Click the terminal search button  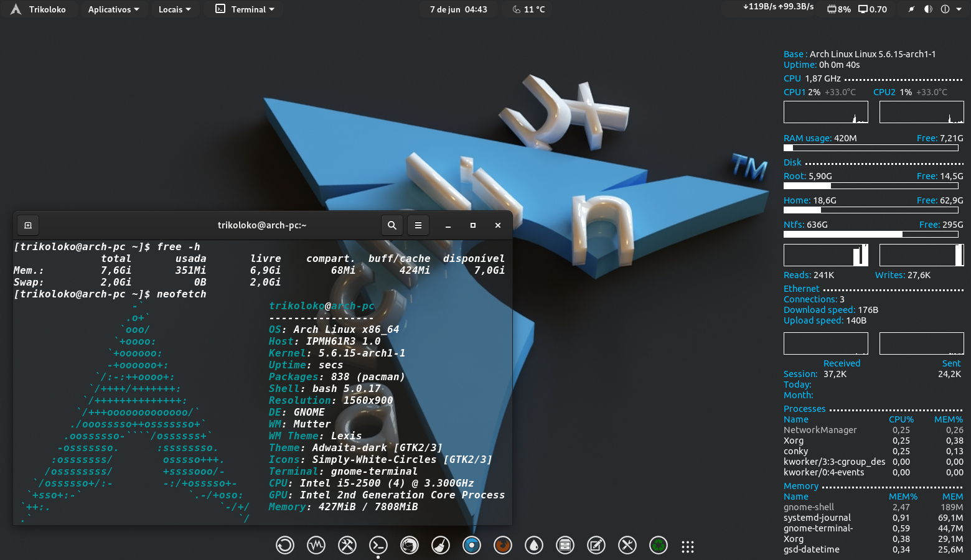click(392, 225)
